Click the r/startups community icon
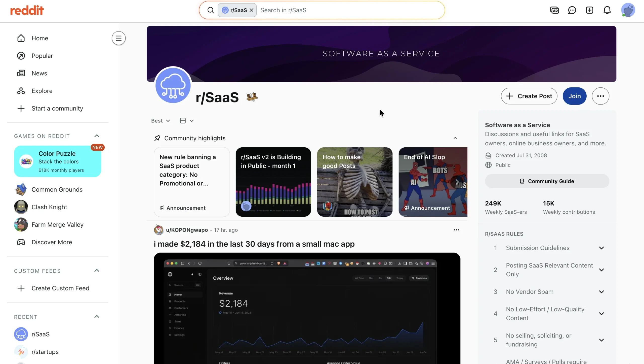The width and height of the screenshot is (644, 364). pyautogui.click(x=21, y=352)
